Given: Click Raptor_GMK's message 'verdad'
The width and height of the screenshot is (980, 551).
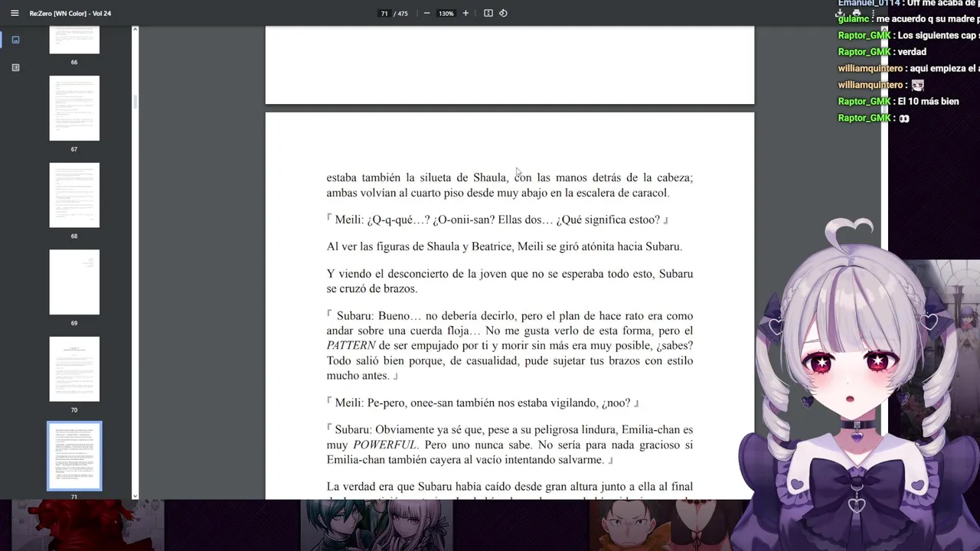Looking at the screenshot, I should pos(912,52).
